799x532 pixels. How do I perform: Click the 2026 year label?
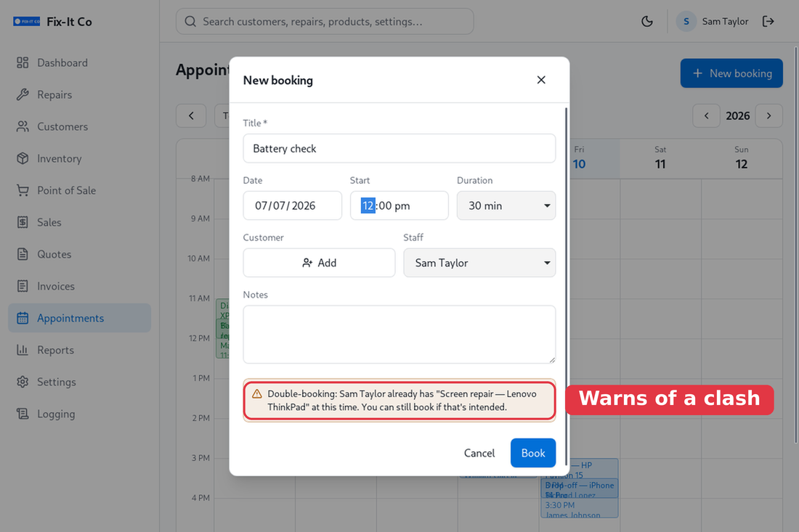[x=737, y=116]
